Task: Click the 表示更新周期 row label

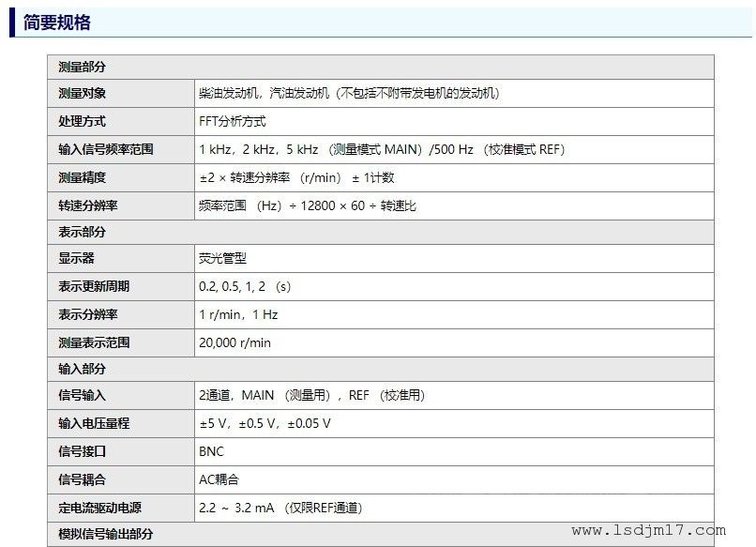Action: [x=94, y=286]
